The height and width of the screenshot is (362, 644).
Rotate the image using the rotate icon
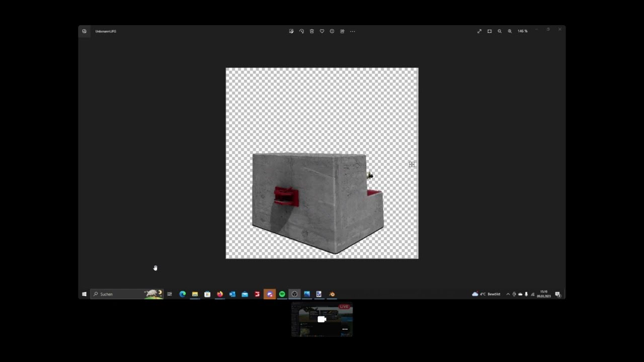click(x=301, y=31)
